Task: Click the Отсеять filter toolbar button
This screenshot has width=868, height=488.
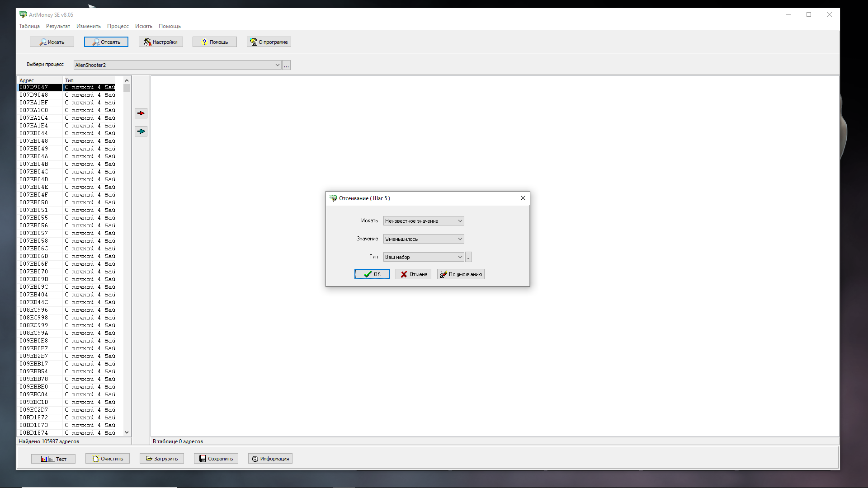Action: (x=106, y=42)
